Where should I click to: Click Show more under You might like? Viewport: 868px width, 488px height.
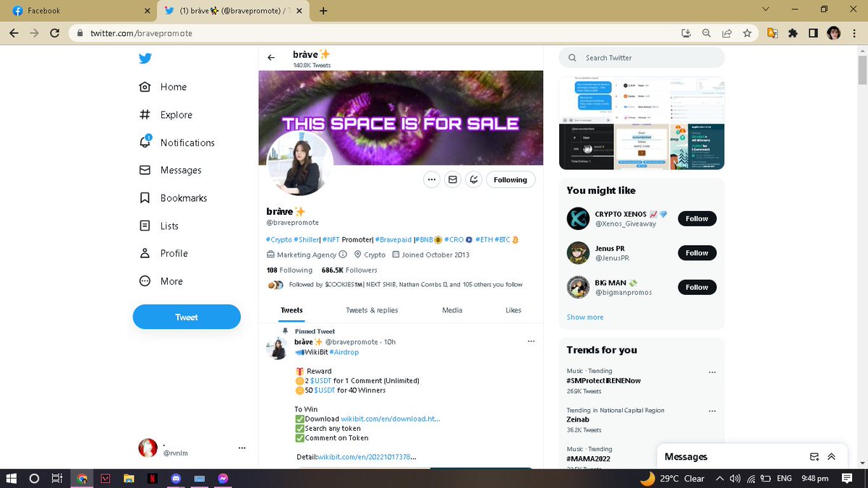coord(585,317)
